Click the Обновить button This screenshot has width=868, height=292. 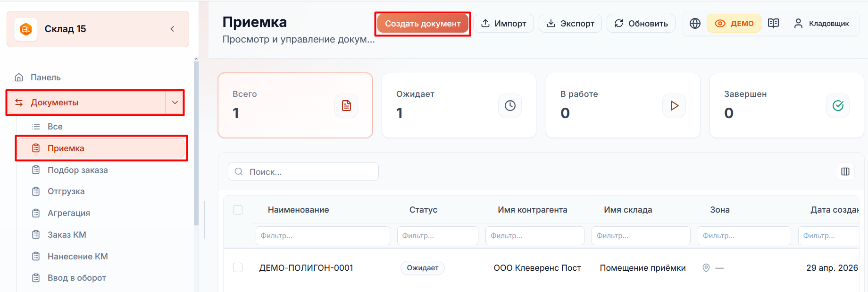(641, 24)
